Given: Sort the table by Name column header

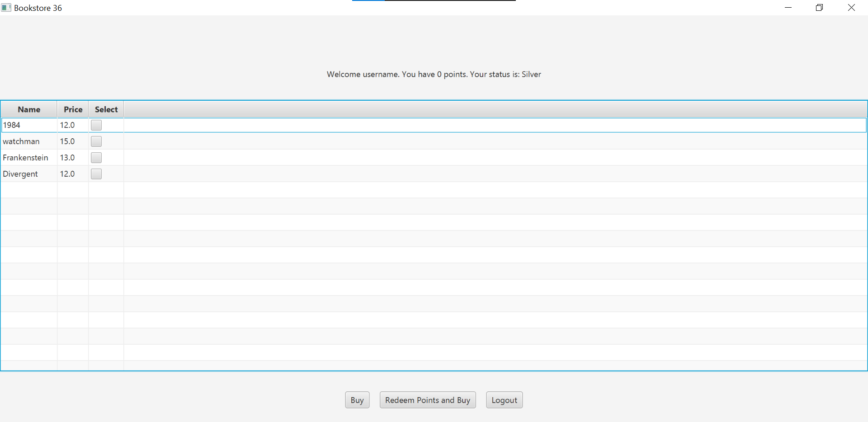Looking at the screenshot, I should pos(29,109).
